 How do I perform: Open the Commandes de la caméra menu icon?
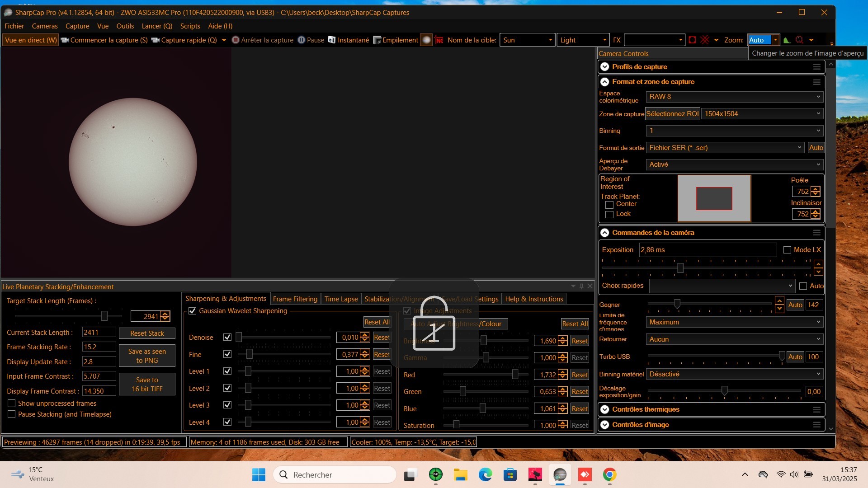[x=816, y=233]
